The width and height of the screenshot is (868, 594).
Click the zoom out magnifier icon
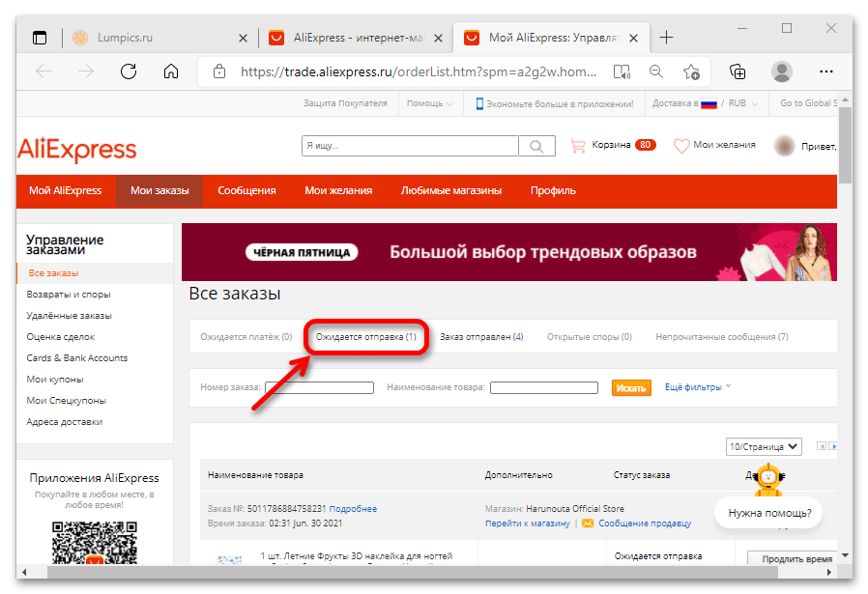(x=656, y=71)
